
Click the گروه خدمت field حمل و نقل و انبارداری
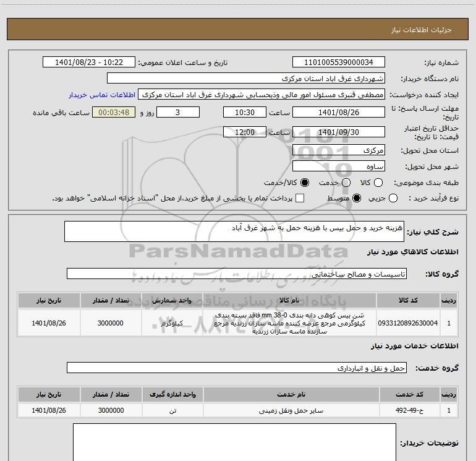coord(237,368)
